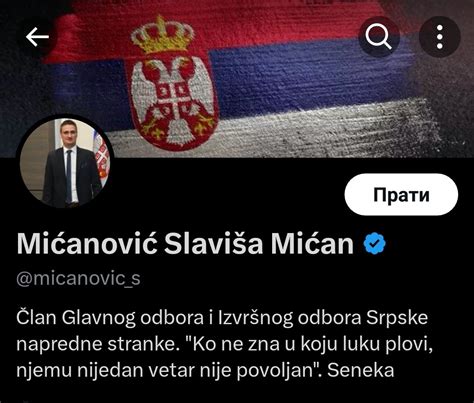Tap the blue verified badge
The height and width of the screenshot is (403, 474).
[x=374, y=244]
